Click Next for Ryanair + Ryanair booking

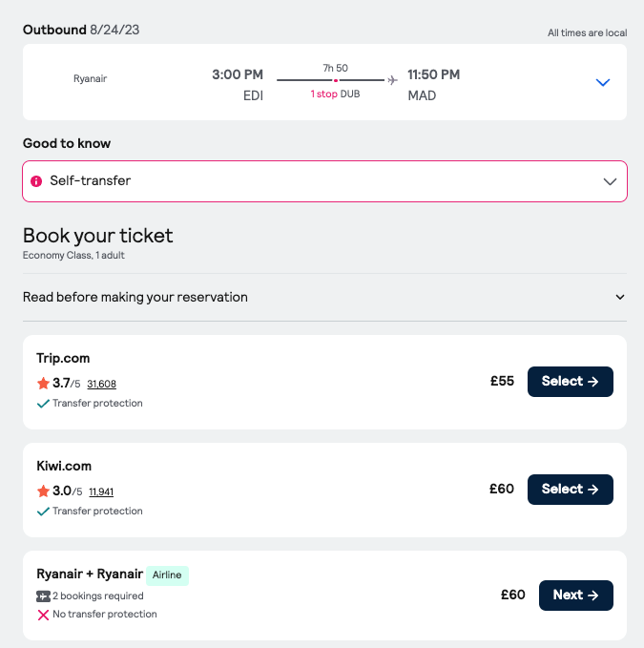pyautogui.click(x=576, y=596)
